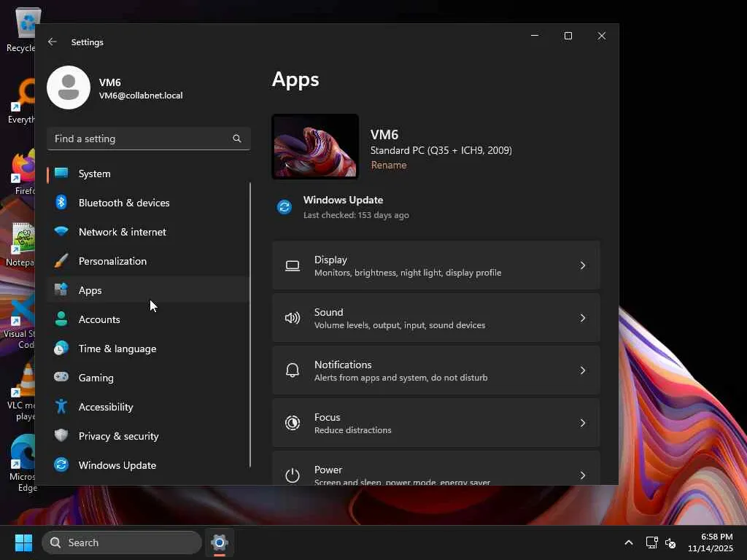747x560 pixels.
Task: Focus the Find a setting field
Action: point(139,139)
